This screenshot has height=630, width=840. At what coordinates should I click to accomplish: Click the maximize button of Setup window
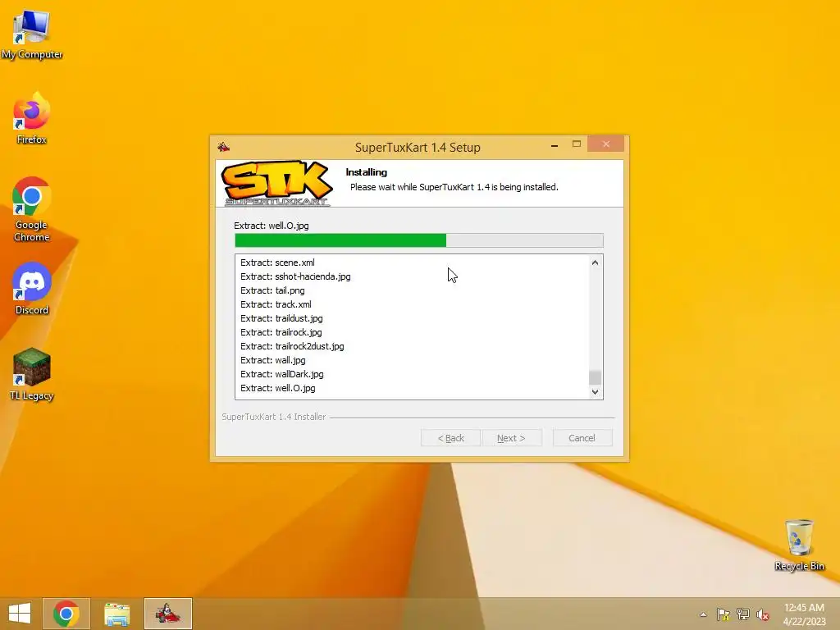[x=577, y=144]
